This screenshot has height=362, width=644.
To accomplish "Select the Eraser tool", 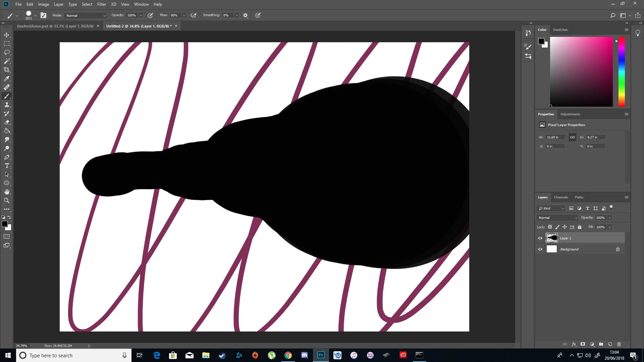I will 7,122.
